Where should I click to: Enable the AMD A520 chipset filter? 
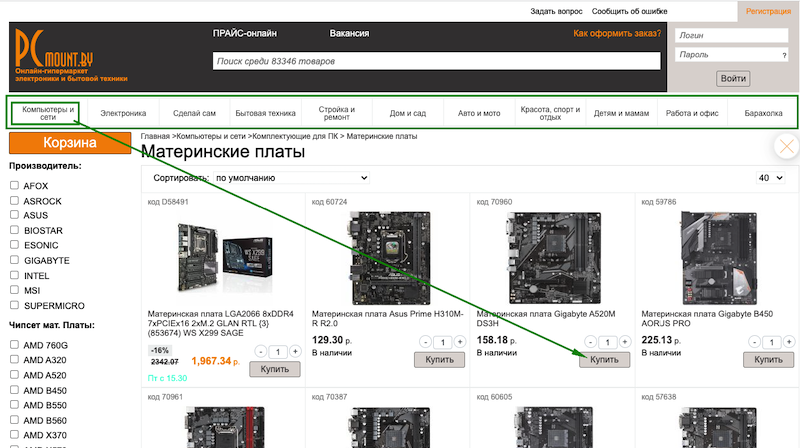[x=14, y=375]
